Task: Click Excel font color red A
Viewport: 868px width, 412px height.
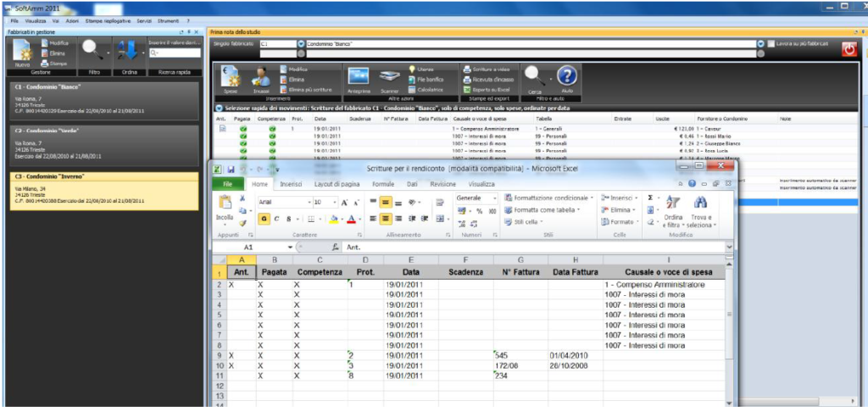Action: (x=350, y=220)
